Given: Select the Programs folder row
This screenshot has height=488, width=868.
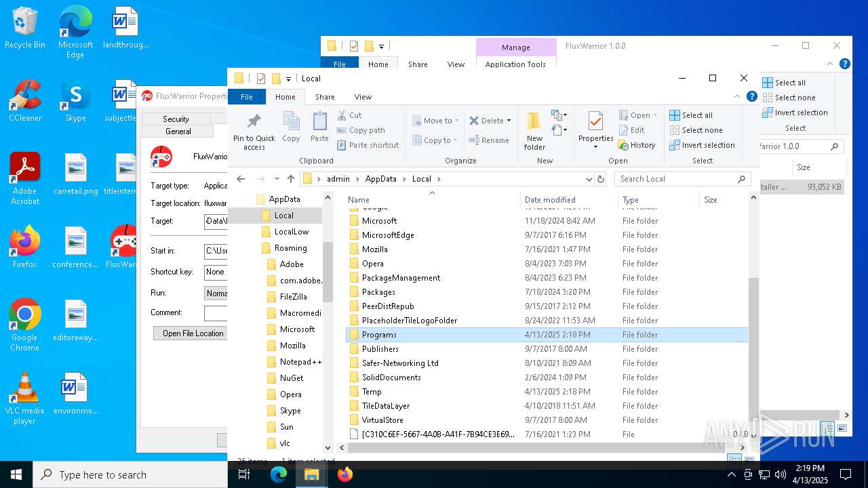Looking at the screenshot, I should 546,335.
